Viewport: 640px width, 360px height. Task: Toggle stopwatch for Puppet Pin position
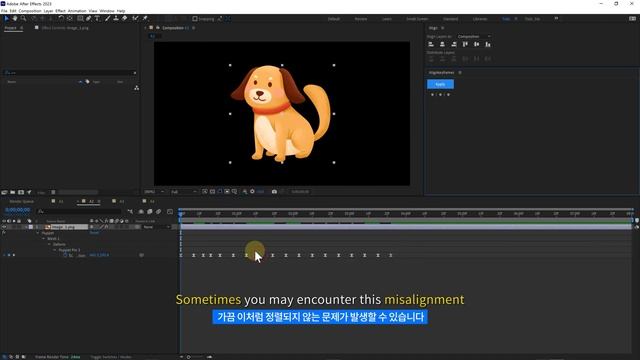[65, 256]
